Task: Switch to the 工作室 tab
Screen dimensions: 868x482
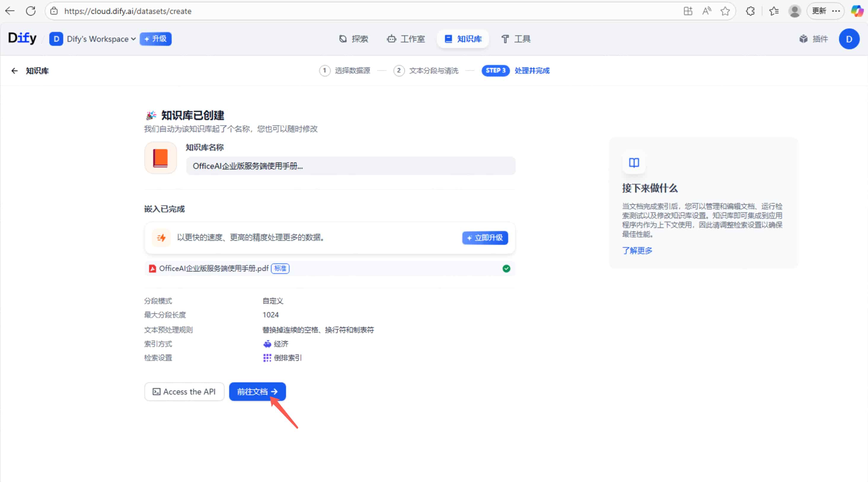Action: (x=406, y=39)
